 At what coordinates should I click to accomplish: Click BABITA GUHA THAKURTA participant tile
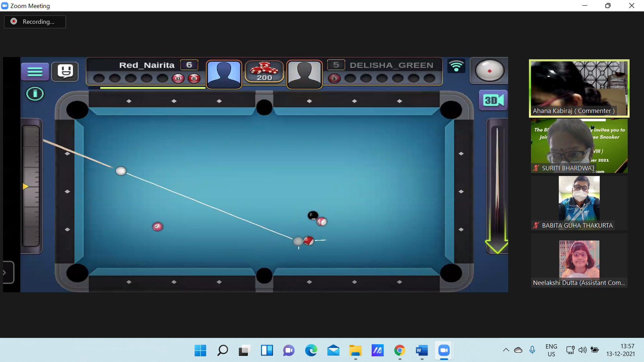tap(579, 203)
